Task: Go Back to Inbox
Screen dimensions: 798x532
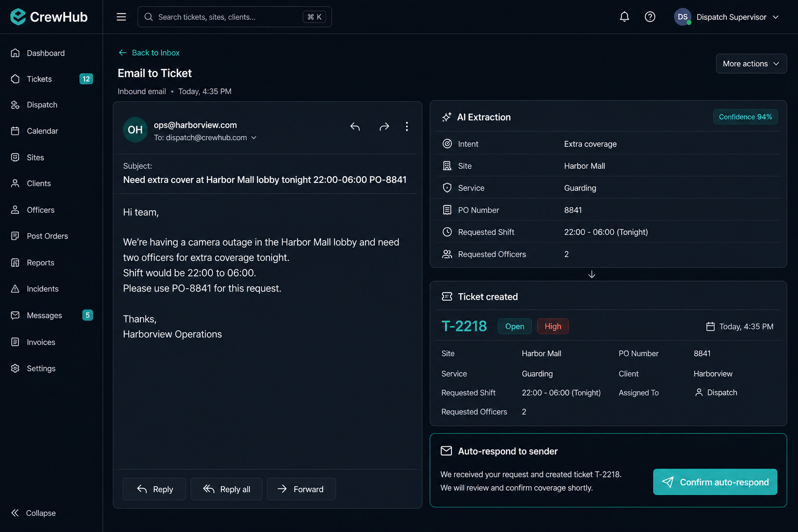Action: 149,52
